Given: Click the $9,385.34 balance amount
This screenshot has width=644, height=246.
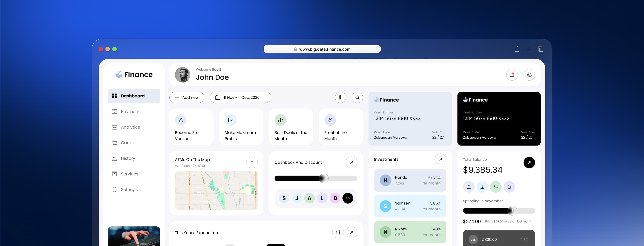Looking at the screenshot, I should pos(482,170).
